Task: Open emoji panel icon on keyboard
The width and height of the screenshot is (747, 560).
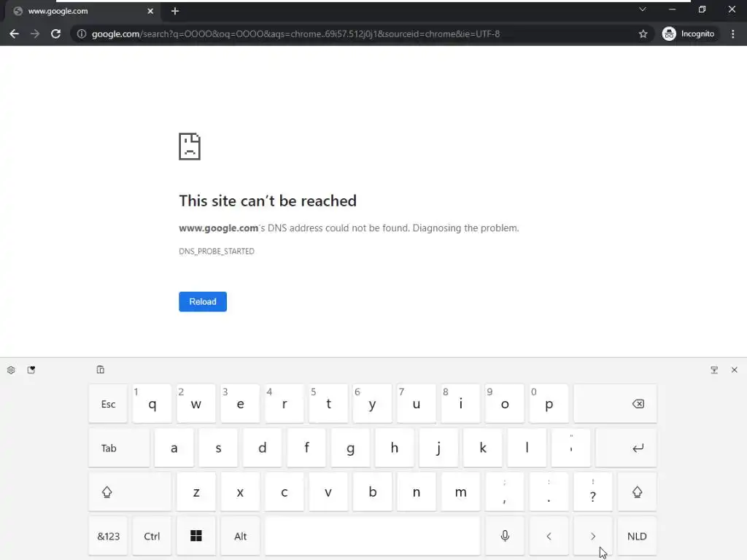Action: click(x=31, y=370)
